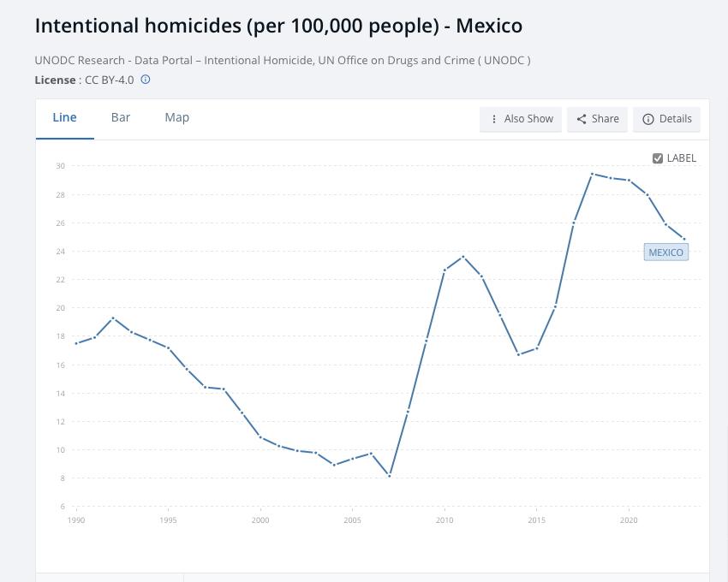This screenshot has height=582, width=728.
Task: Click the 2018 peak data point
Action: point(592,174)
